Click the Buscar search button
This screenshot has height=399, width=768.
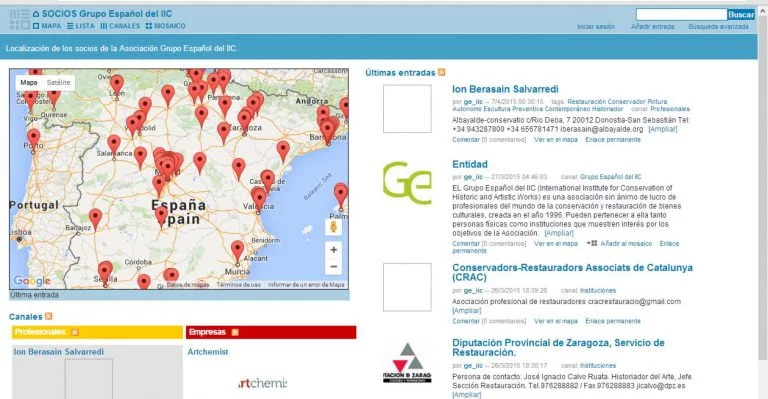[741, 15]
